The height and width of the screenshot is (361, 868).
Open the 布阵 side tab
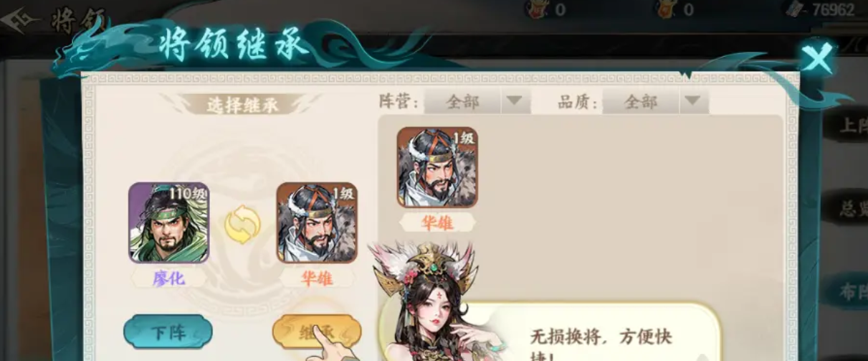[852, 290]
